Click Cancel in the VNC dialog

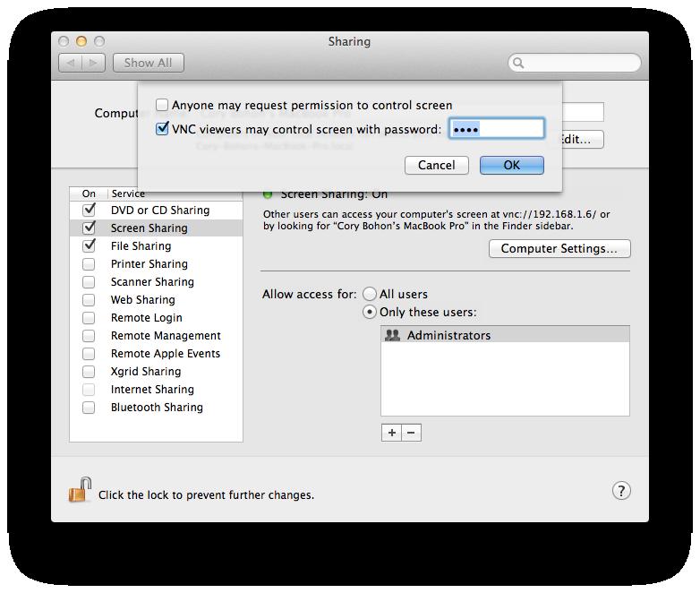[x=437, y=165]
